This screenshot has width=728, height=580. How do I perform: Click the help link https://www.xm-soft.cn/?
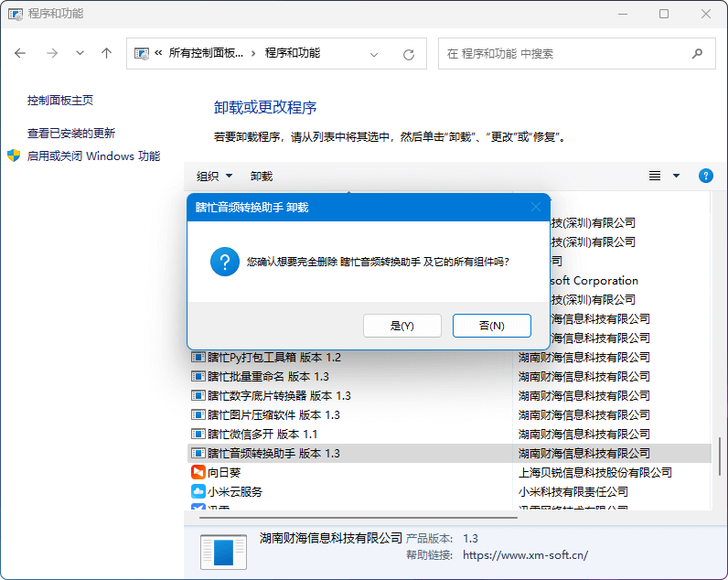(525, 555)
